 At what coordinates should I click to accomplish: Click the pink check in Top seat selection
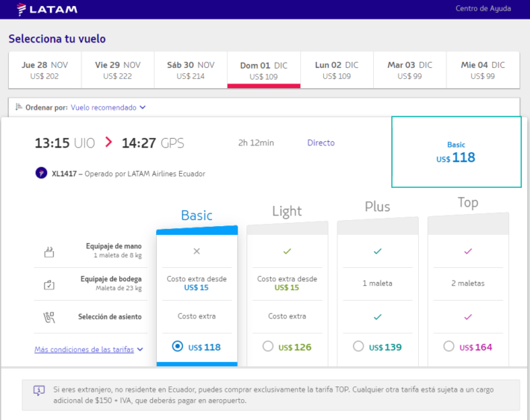click(x=468, y=316)
